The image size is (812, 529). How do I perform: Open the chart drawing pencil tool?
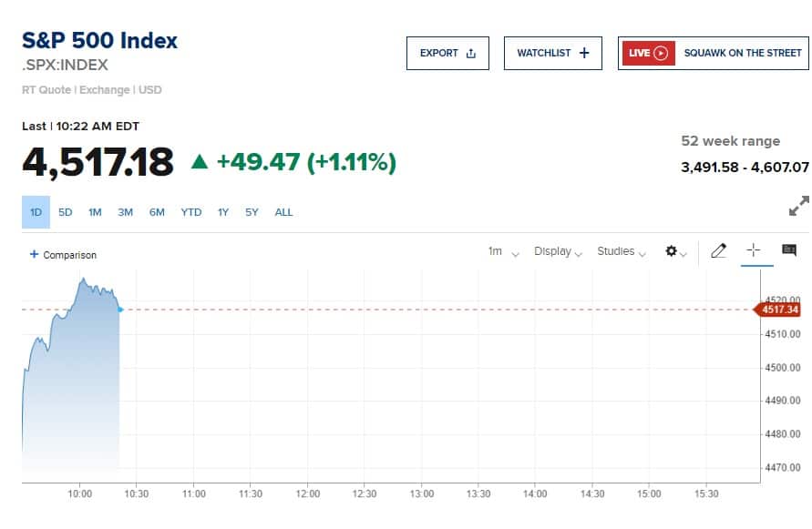point(718,251)
